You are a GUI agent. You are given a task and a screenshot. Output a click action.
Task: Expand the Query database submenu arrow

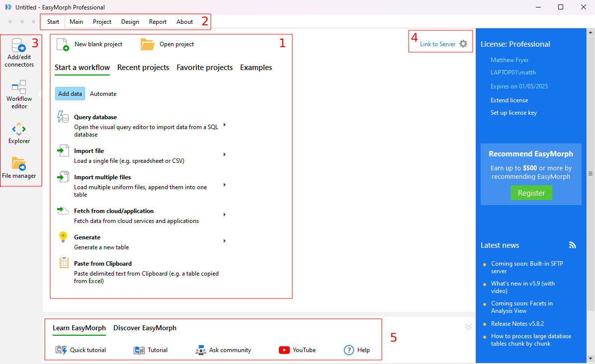pos(225,125)
